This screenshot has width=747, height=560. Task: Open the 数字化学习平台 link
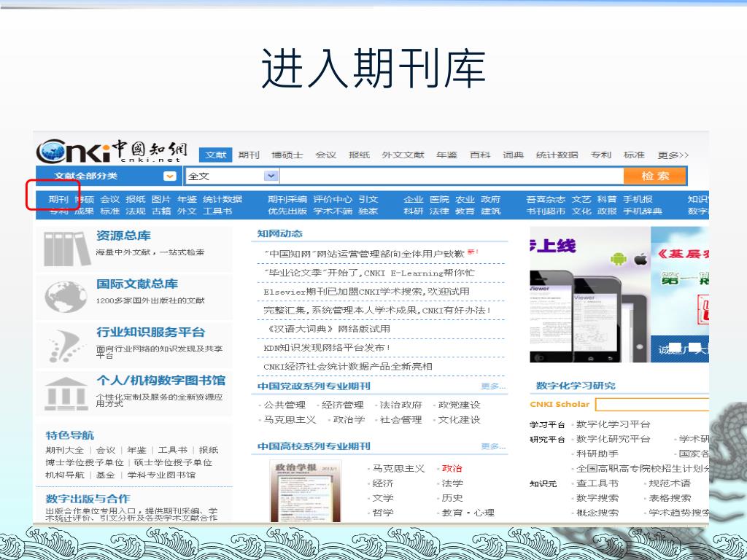point(614,424)
